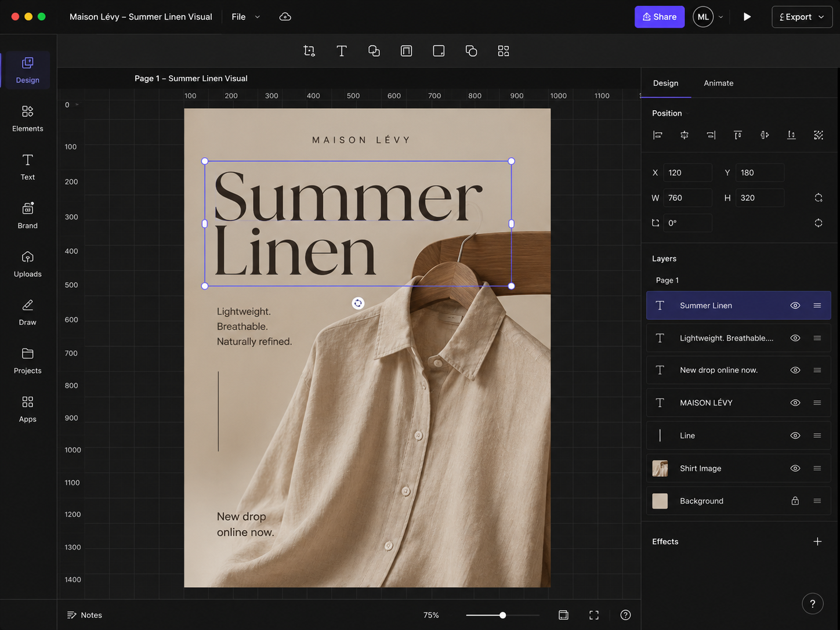The width and height of the screenshot is (840, 630).
Task: Open Notes in the bottom bar
Action: tap(85, 615)
